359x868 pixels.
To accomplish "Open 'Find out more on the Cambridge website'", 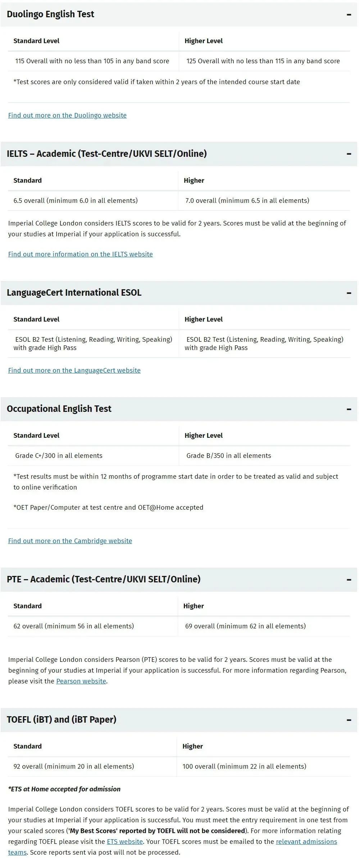I will click(x=70, y=541).
